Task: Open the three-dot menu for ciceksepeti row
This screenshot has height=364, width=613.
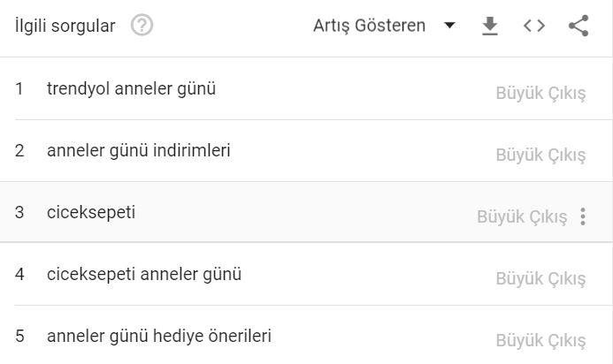Action: pyautogui.click(x=583, y=216)
